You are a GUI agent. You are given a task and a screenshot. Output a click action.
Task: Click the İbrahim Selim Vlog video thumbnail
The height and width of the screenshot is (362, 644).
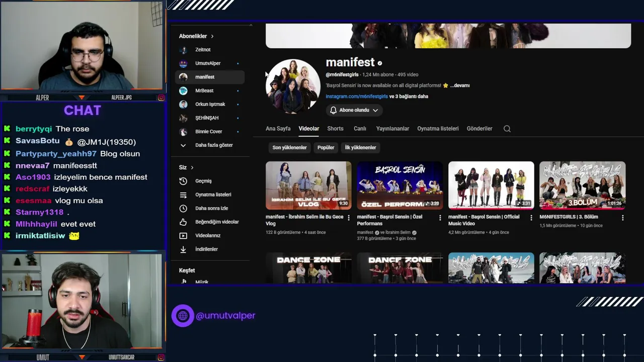pyautogui.click(x=308, y=186)
